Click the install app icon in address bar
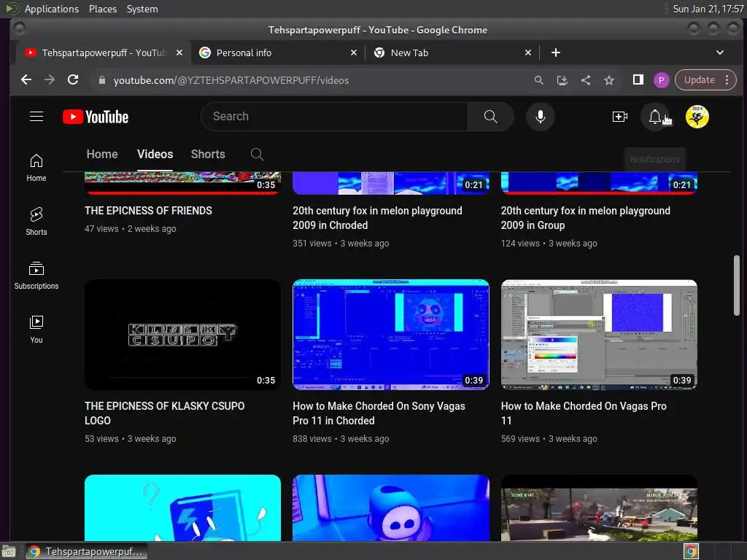The image size is (747, 560). (562, 80)
